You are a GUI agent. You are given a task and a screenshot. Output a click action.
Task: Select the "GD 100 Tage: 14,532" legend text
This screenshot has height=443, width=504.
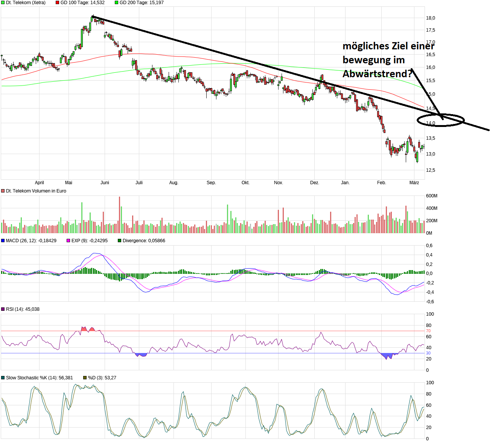82,3
